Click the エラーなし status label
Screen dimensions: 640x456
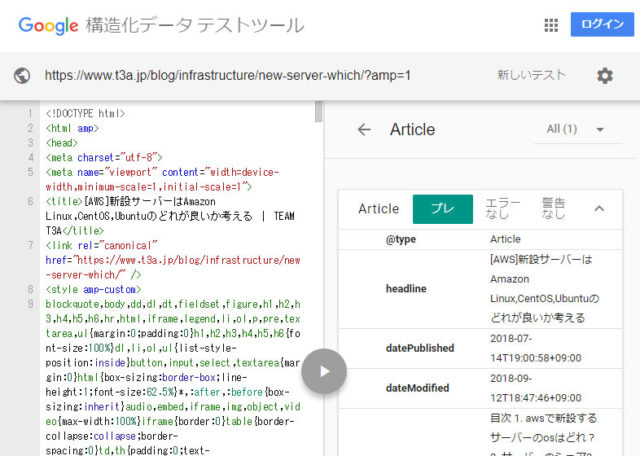pyautogui.click(x=503, y=208)
